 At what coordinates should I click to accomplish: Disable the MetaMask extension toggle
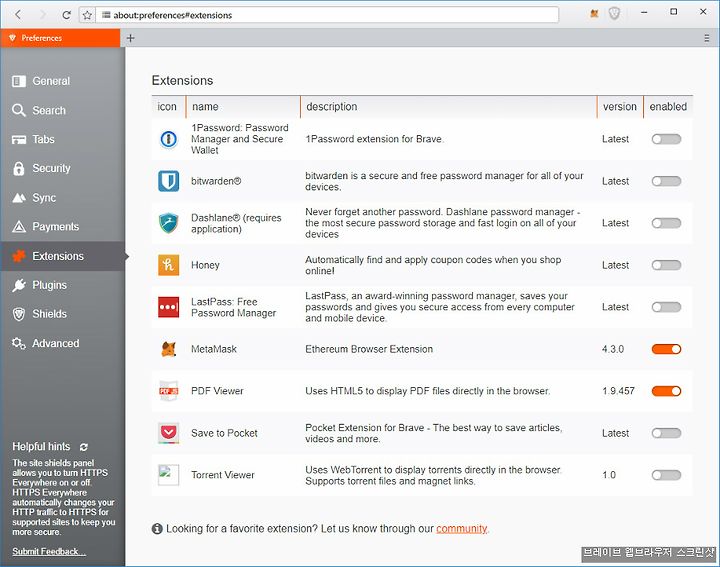666,349
